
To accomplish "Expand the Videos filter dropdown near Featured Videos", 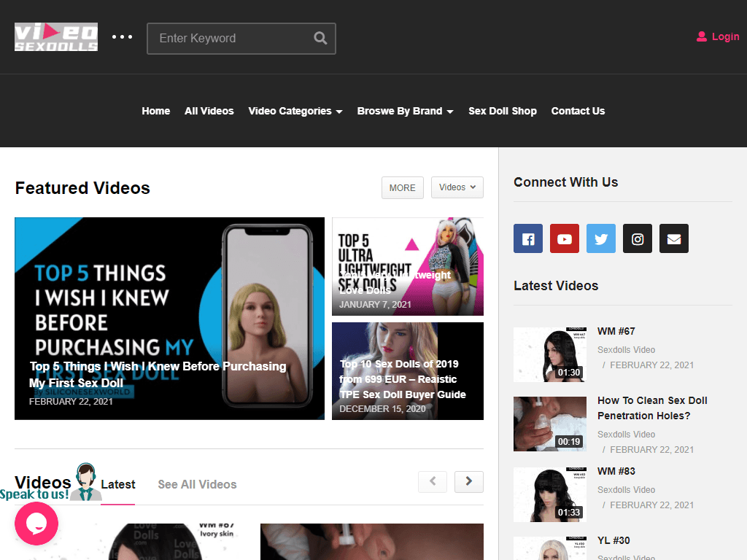I will (x=457, y=187).
